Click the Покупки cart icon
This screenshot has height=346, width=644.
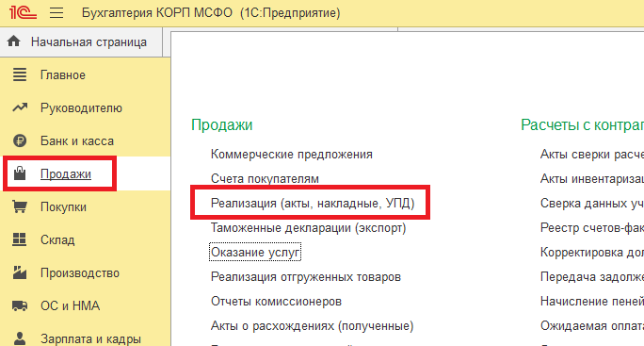pos(20,206)
